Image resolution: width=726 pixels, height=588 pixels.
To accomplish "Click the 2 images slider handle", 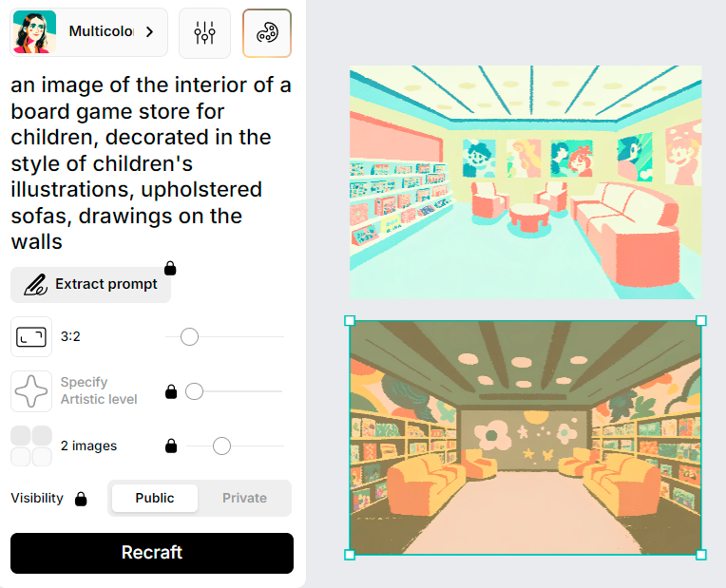I will [221, 446].
